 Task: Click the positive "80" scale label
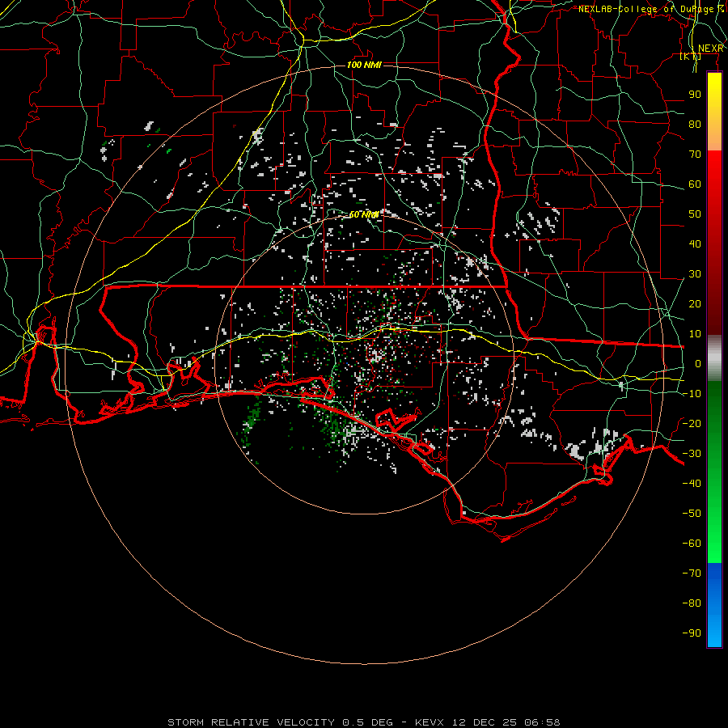tap(695, 125)
